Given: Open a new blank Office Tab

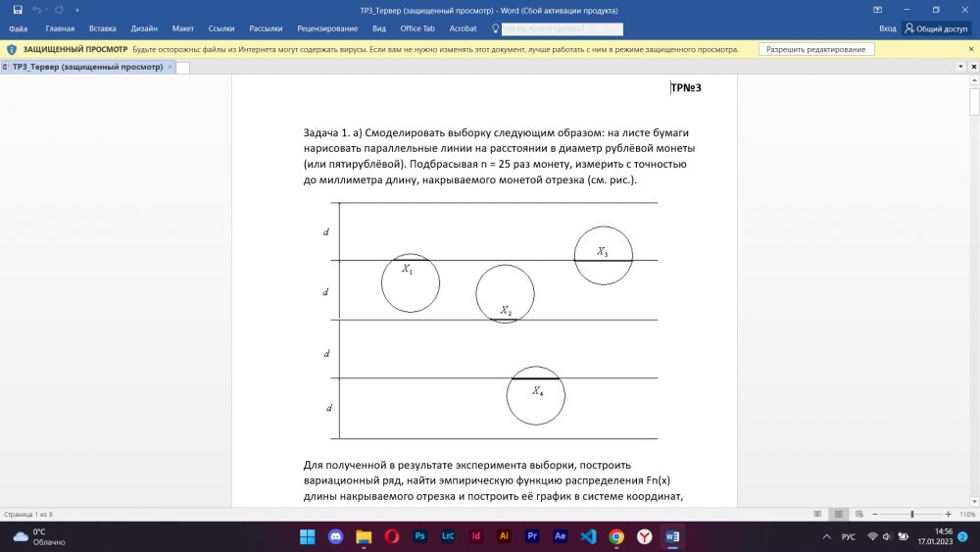Looking at the screenshot, I should (183, 68).
